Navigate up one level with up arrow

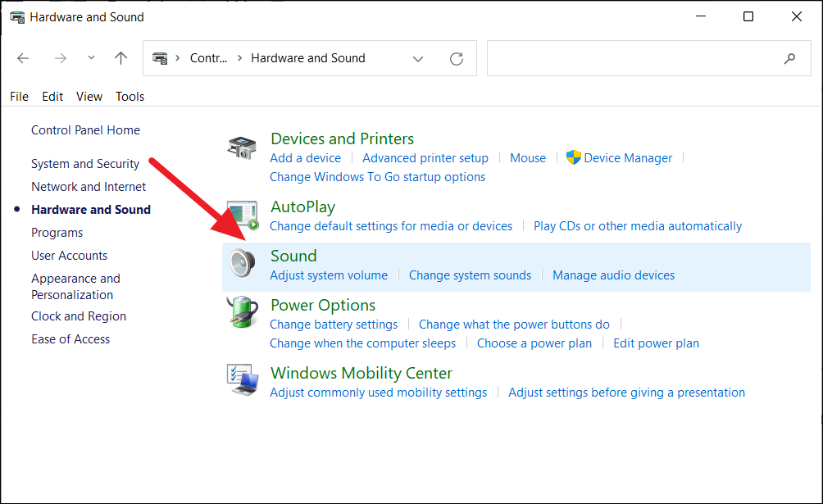(x=121, y=58)
